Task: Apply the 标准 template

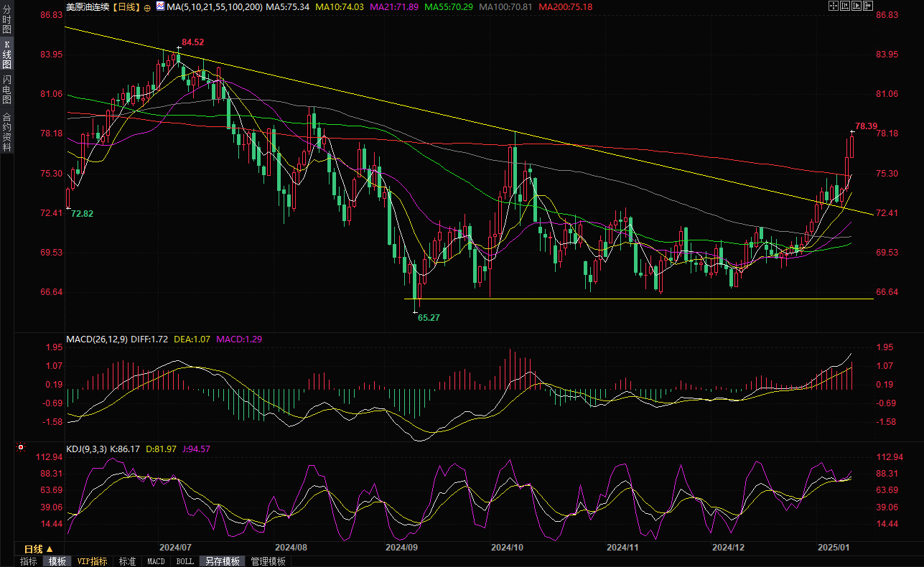Action: [x=127, y=561]
